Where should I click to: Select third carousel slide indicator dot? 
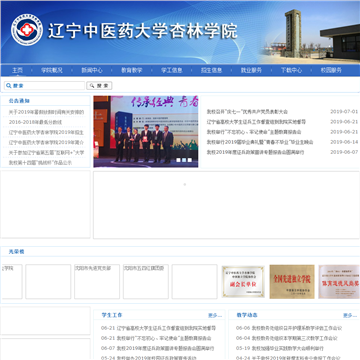tap(190, 160)
